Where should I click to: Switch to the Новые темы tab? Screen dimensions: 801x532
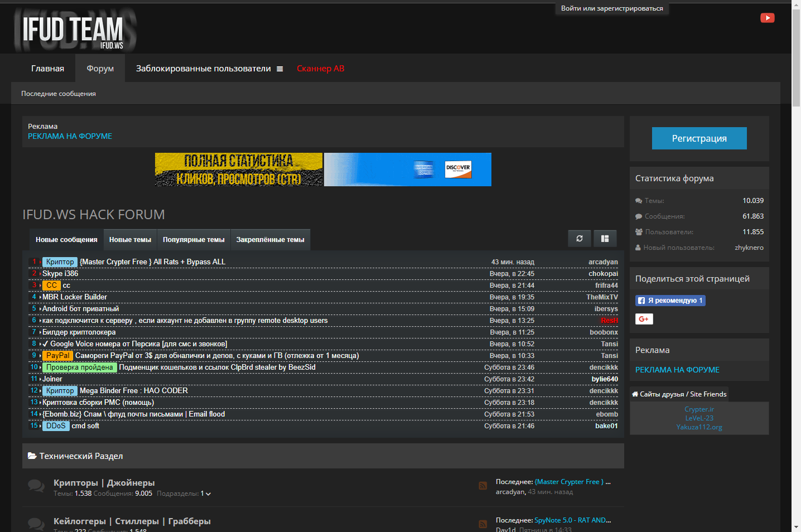pyautogui.click(x=130, y=240)
